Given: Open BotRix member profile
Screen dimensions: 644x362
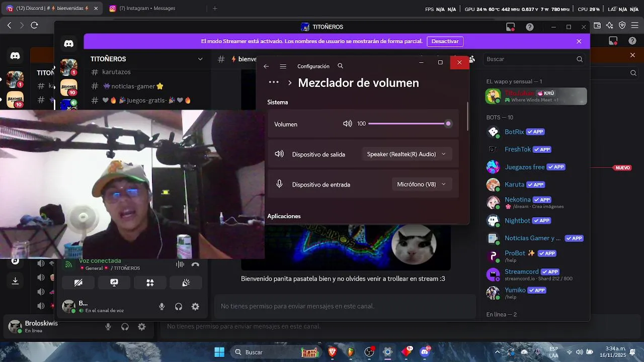Looking at the screenshot, I should click(536, 132).
